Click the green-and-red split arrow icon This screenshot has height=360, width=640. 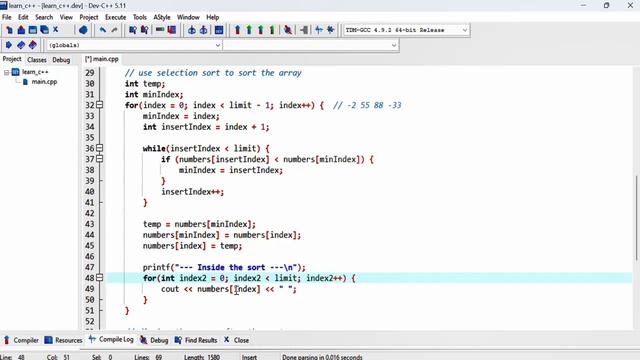(x=272, y=30)
